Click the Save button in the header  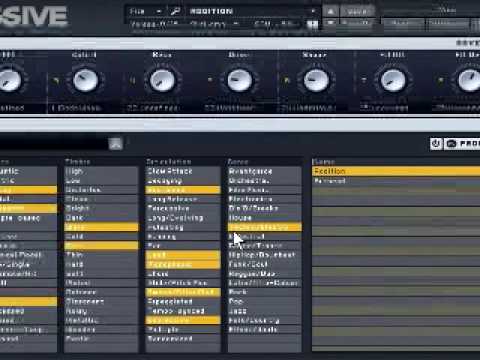357,12
